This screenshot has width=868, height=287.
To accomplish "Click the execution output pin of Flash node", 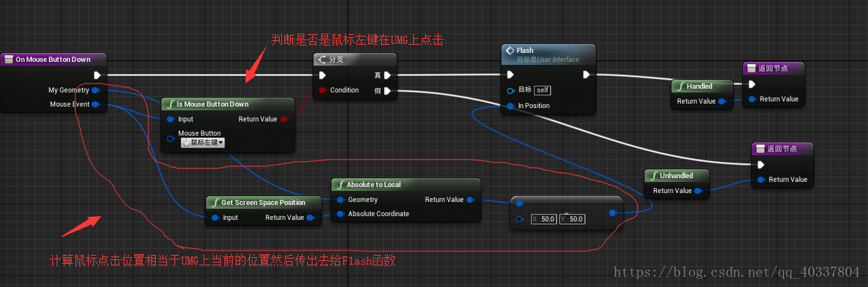I will pyautogui.click(x=585, y=75).
